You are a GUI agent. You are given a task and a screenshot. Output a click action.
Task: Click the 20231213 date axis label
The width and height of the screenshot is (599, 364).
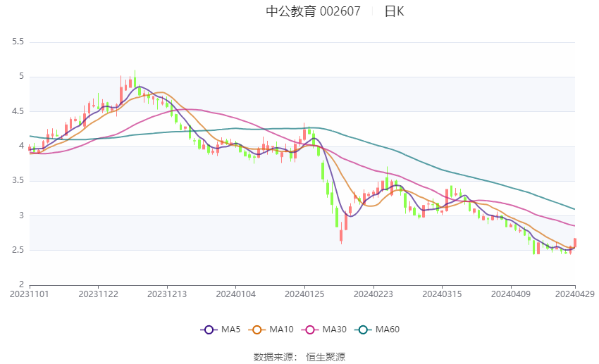click(167, 294)
